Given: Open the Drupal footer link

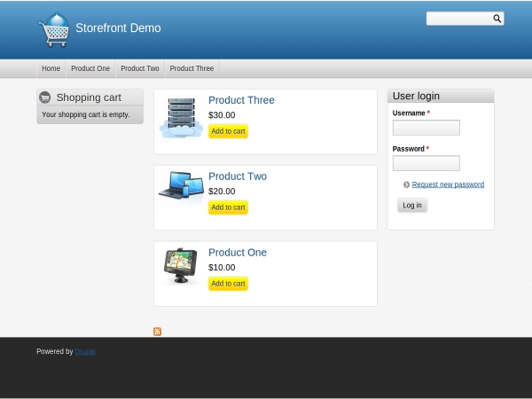Looking at the screenshot, I should (85, 352).
